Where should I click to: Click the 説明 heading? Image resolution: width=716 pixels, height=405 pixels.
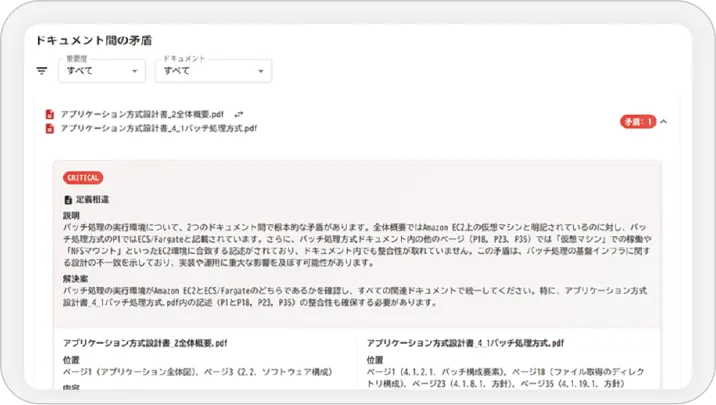71,216
